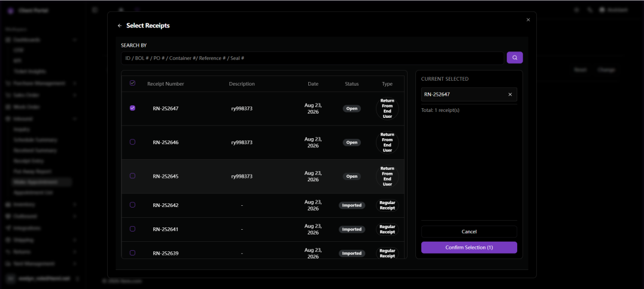644x289 pixels.
Task: Select receipt number RN-252642
Action: click(166, 205)
